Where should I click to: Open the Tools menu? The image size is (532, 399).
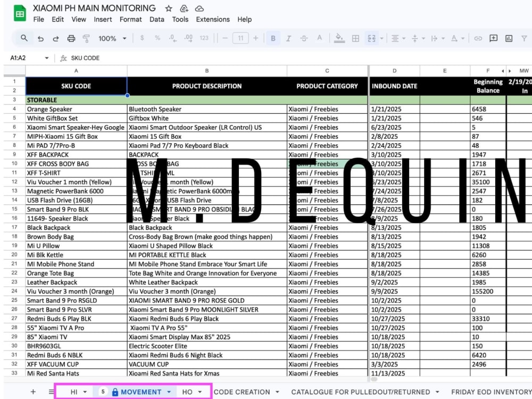click(x=180, y=19)
